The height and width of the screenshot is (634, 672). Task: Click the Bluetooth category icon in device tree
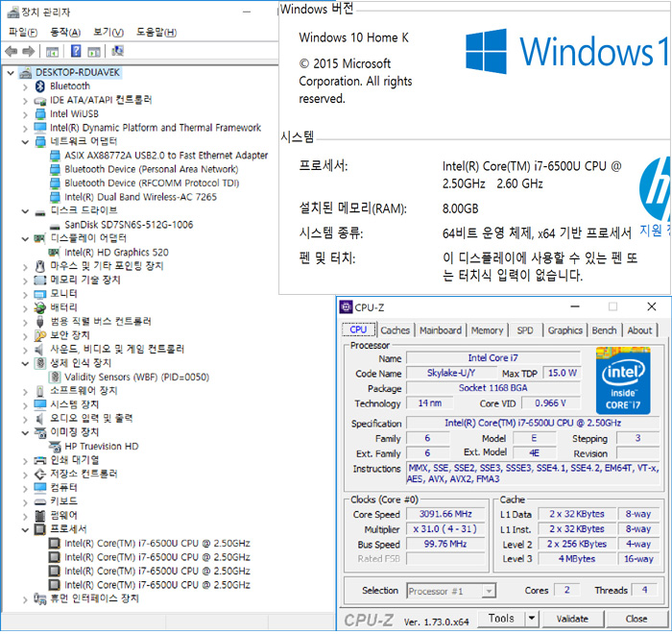40,86
